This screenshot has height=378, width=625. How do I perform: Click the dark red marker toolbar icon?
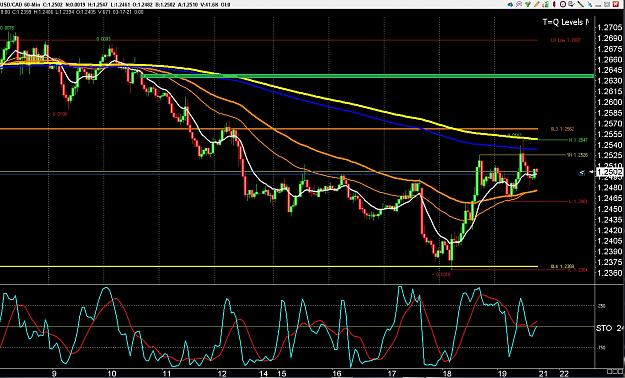pyautogui.click(x=554, y=4)
